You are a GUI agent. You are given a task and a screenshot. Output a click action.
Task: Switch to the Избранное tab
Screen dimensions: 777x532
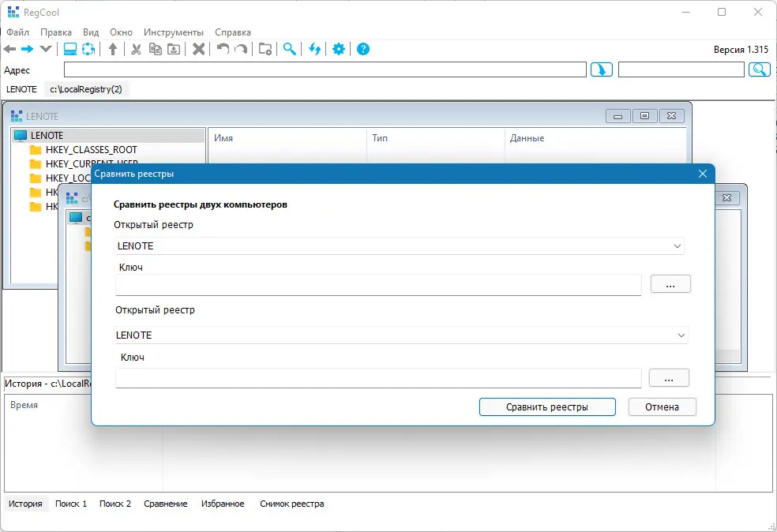(x=223, y=504)
